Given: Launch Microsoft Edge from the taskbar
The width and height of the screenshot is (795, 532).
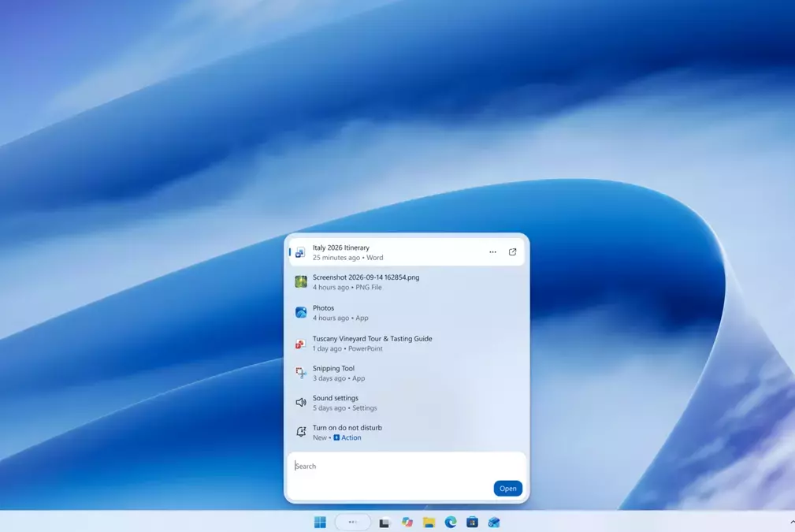Looking at the screenshot, I should click(x=450, y=522).
